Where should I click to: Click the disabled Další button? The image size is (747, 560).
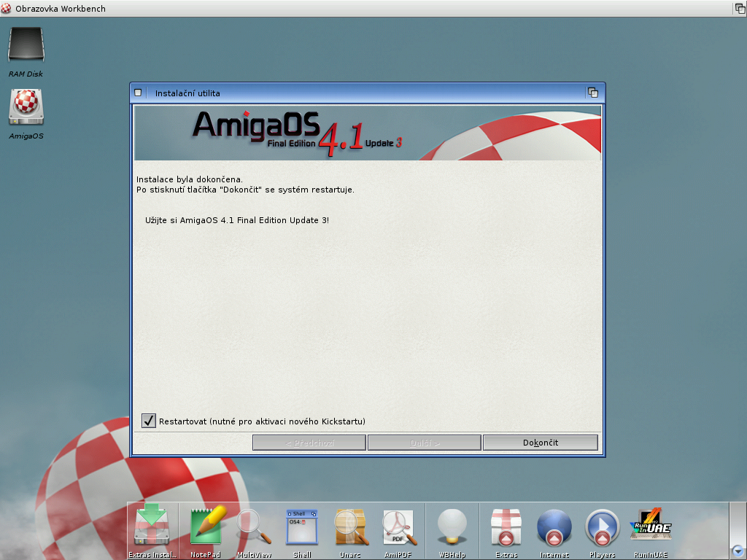[425, 443]
